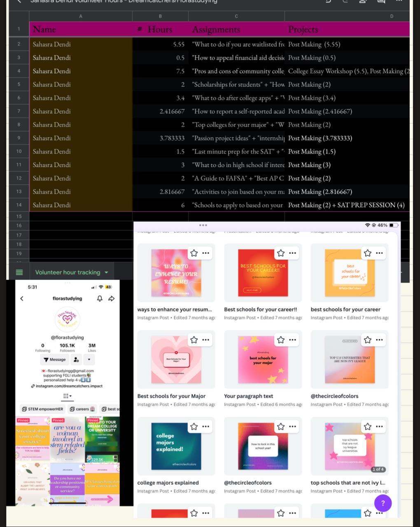Image resolution: width=420 pixels, height=527 pixels.
Task: Open pinned video "Get into your dream college"
Action: click(102, 439)
